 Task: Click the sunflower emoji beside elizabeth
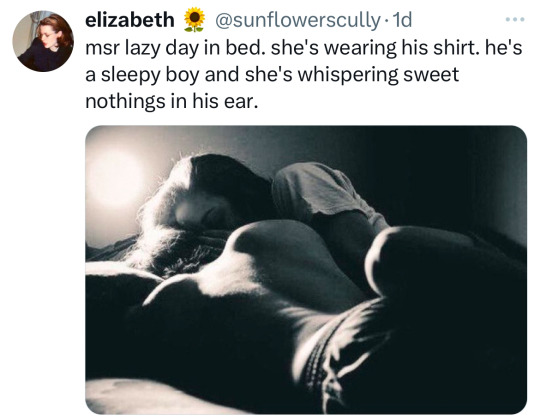195,20
